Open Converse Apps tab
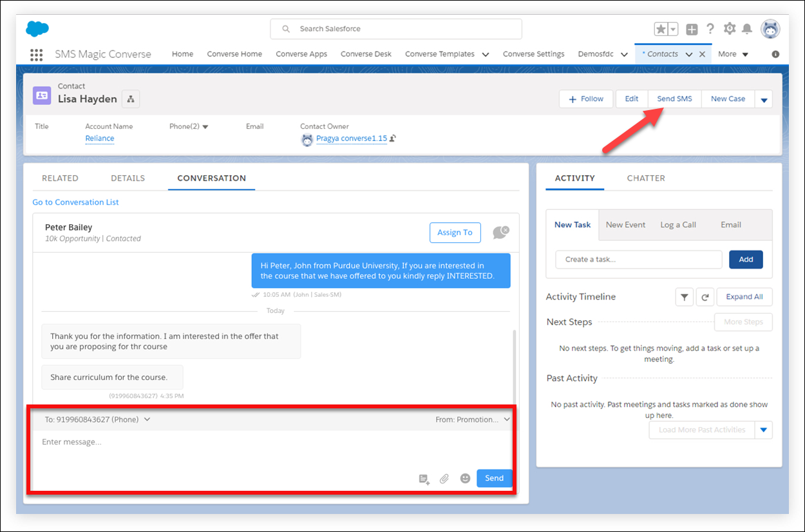The width and height of the screenshot is (805, 532). [x=301, y=54]
